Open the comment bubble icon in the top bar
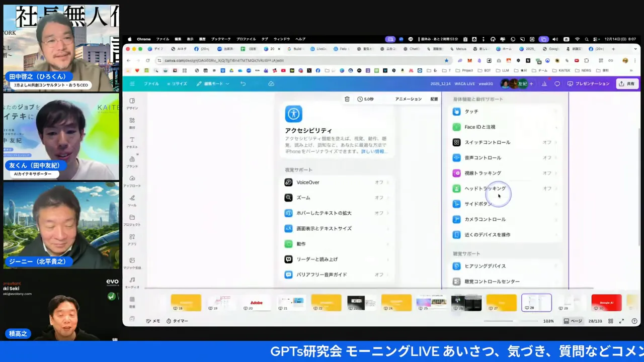 pos(557,83)
